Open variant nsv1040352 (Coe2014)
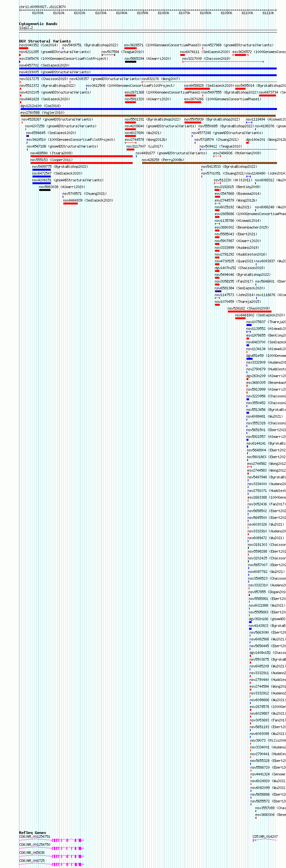Screen dimensions: 286x868 39,45
